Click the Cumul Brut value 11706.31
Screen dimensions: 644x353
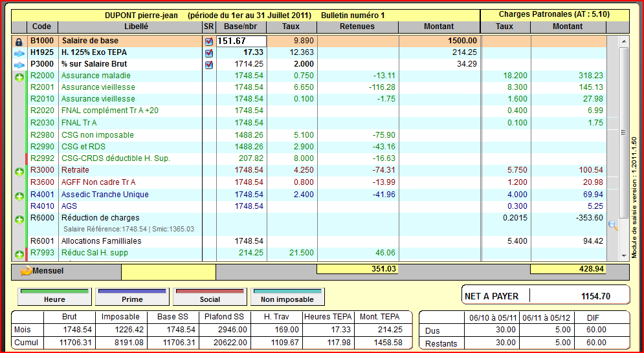tap(77, 342)
